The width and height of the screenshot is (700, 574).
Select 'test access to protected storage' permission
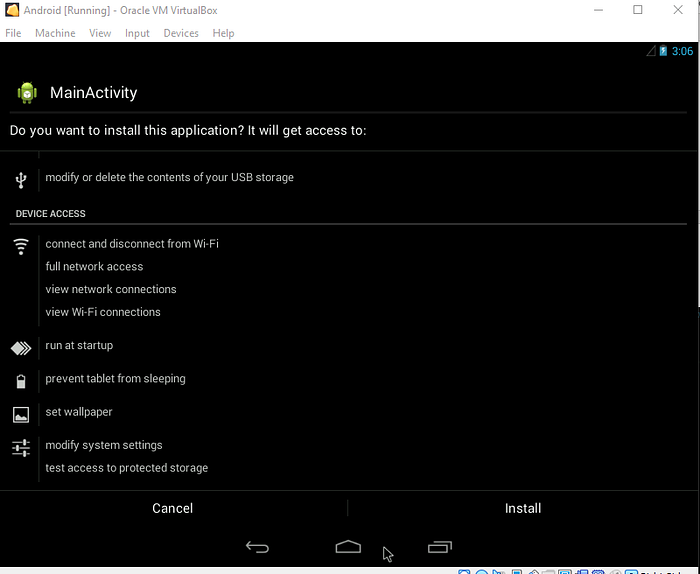click(x=126, y=468)
